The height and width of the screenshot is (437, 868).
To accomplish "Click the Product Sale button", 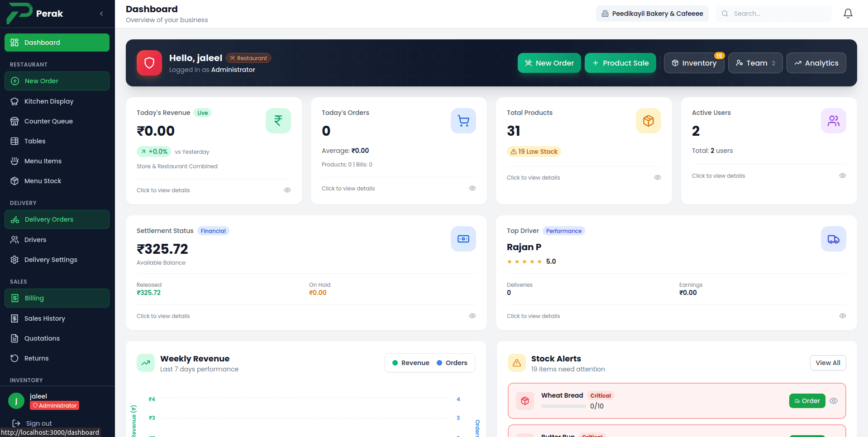I will click(620, 63).
